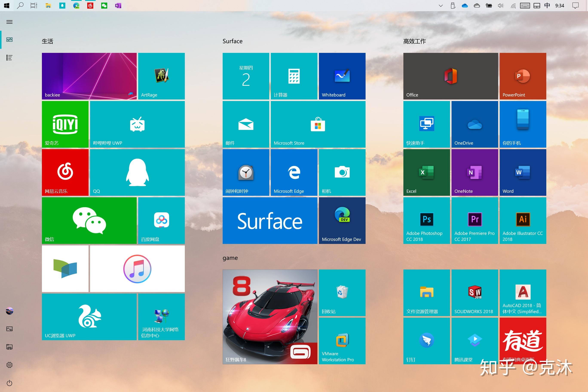Open Settings gear in Start sidebar

coord(9,365)
